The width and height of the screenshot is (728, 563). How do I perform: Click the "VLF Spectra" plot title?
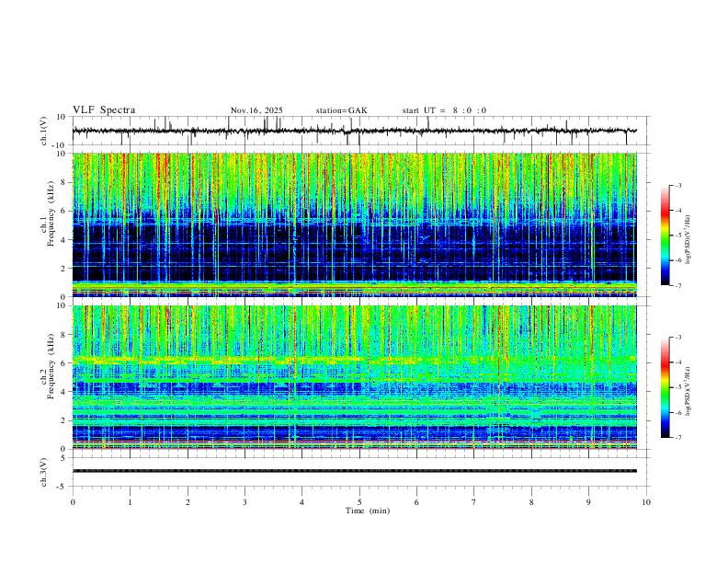(104, 110)
